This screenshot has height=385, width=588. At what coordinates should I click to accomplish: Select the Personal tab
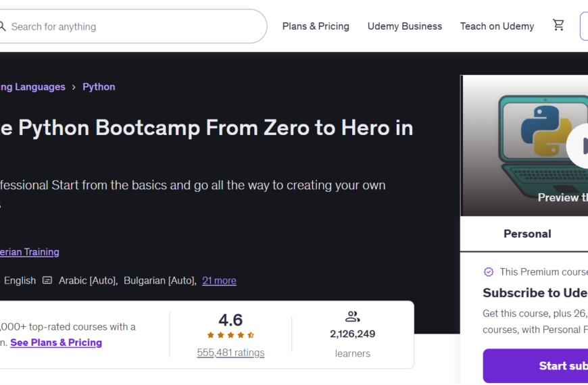point(527,234)
